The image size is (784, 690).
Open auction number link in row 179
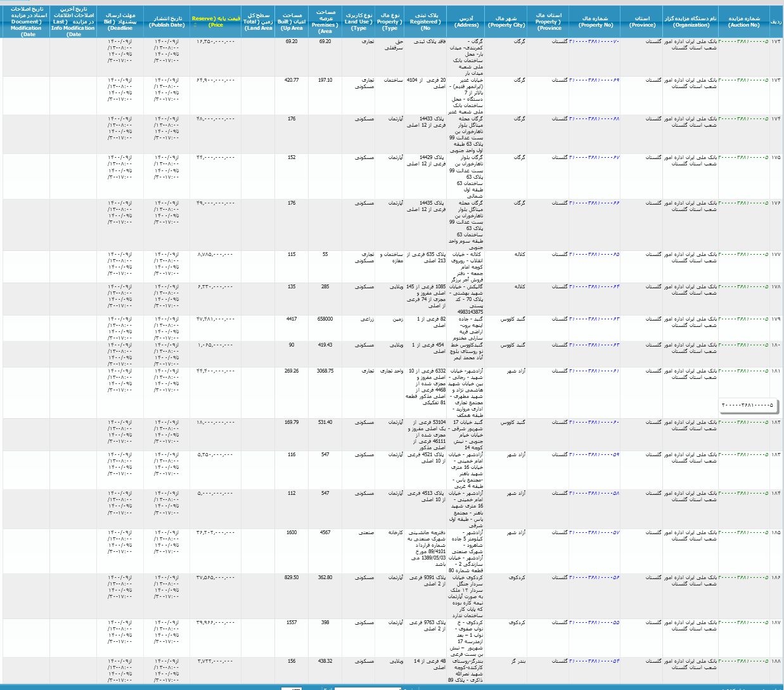(743, 319)
